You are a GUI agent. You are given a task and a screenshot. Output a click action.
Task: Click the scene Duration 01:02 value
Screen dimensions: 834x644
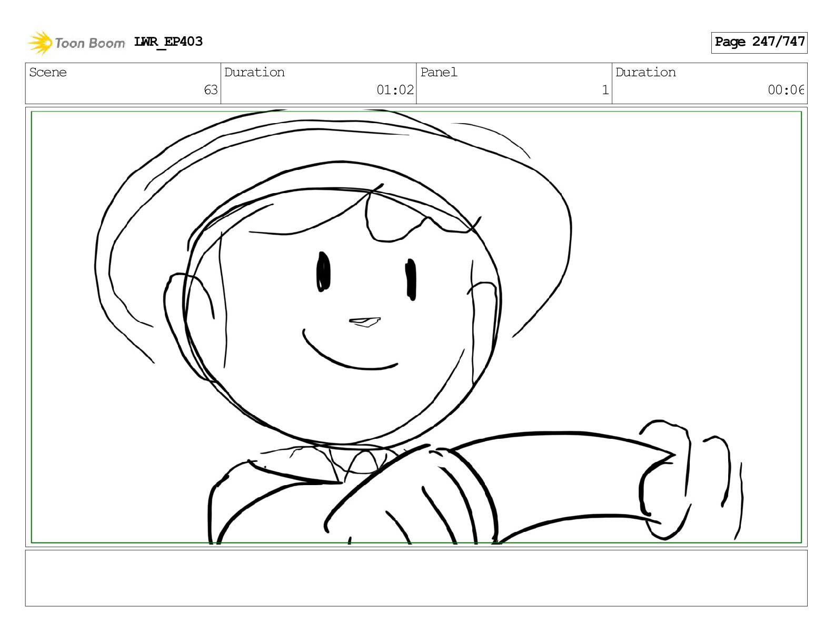pos(395,90)
